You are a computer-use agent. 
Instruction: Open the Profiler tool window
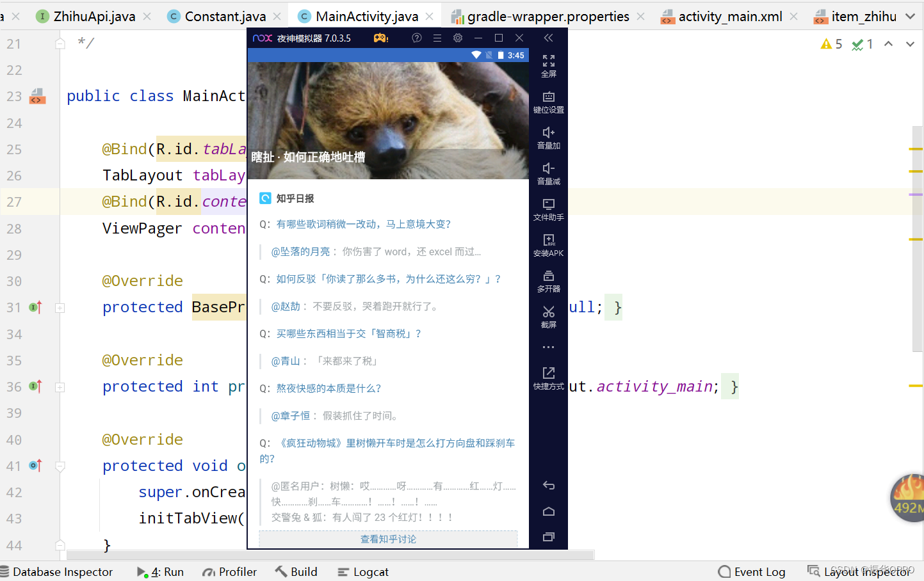click(x=229, y=571)
